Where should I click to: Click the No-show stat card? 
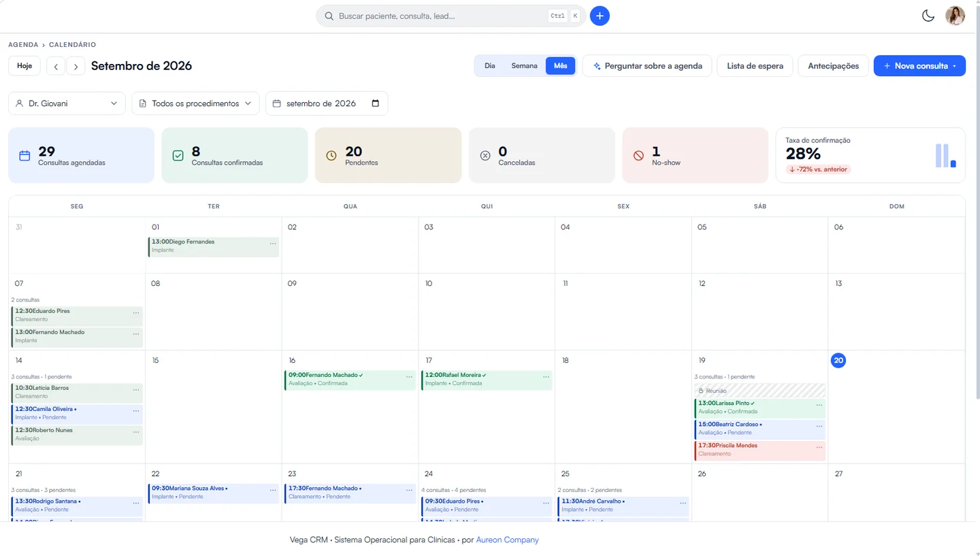(695, 155)
